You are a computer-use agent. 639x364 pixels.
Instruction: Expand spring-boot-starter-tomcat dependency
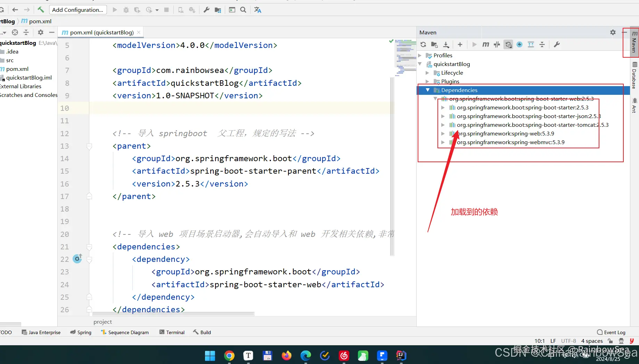443,125
